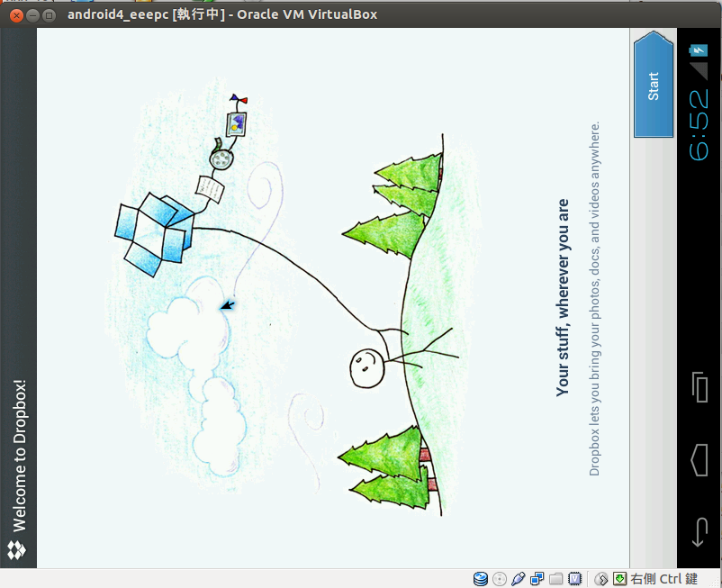Screen dimensions: 722x588
Task: Tap the Android home navigation button
Action: click(x=699, y=459)
